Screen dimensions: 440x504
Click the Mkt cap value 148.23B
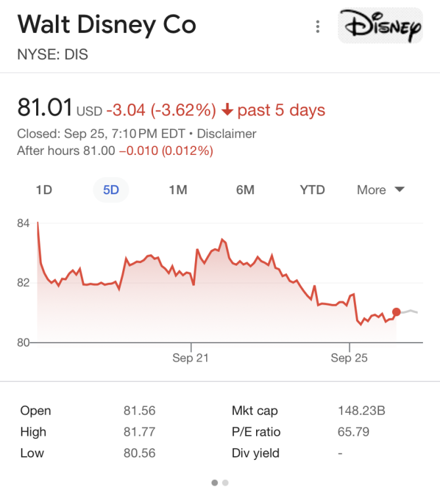pos(361,411)
